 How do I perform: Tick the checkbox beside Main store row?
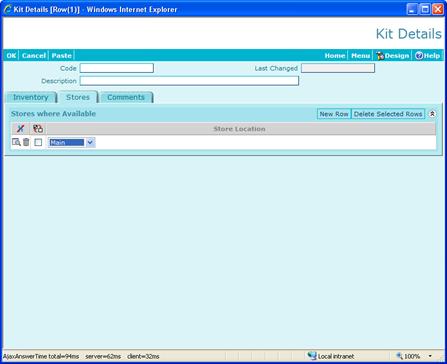coord(38,142)
